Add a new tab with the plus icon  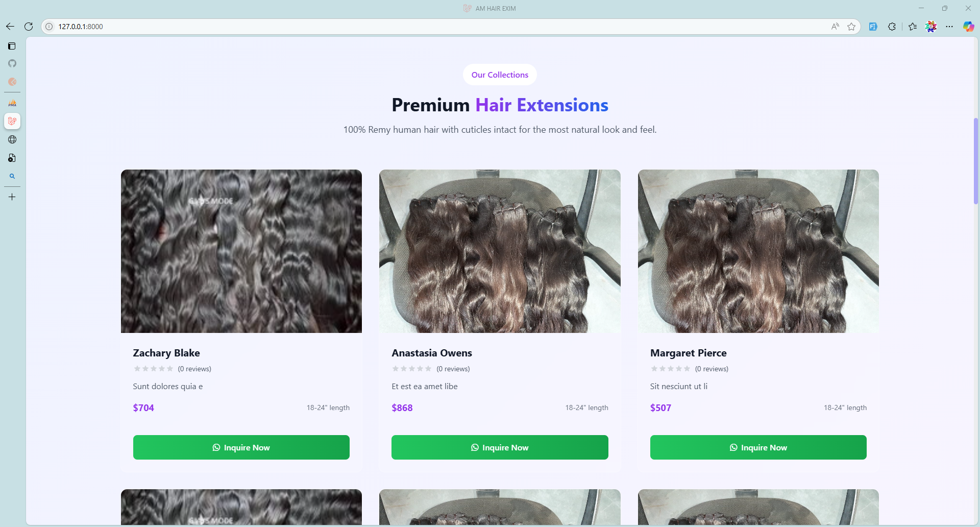coord(12,197)
